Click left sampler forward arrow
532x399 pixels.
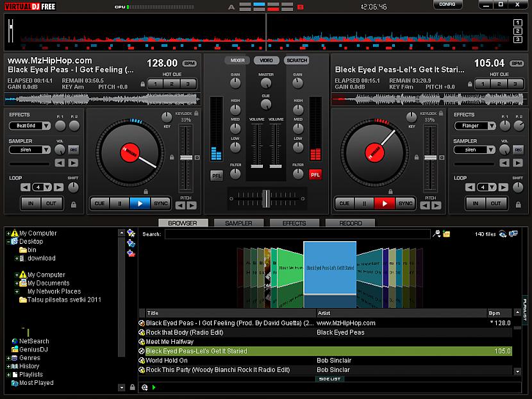coord(73,164)
